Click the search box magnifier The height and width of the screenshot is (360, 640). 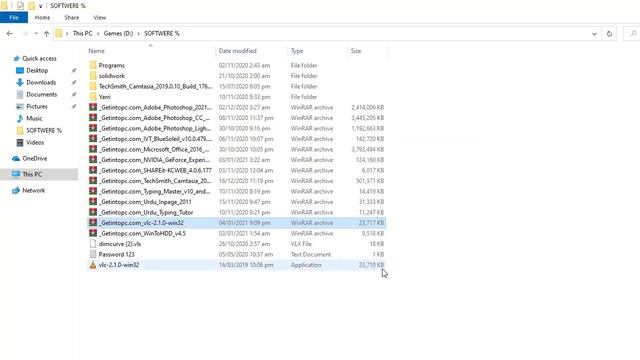pos(633,34)
